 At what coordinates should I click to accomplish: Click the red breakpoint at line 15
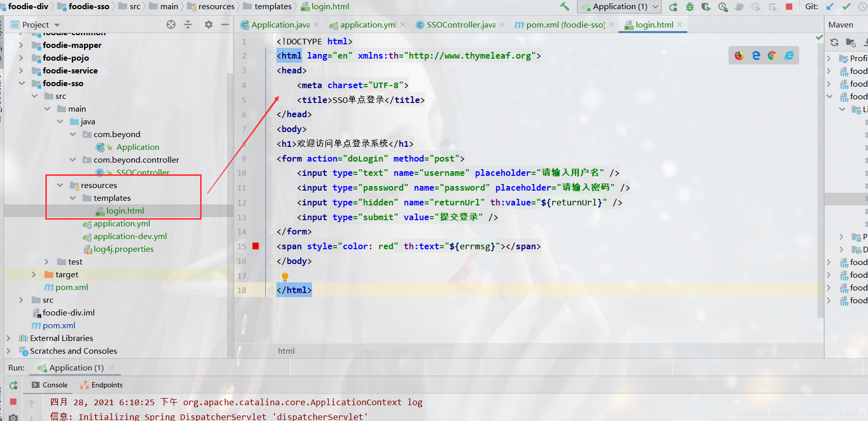coord(256,246)
